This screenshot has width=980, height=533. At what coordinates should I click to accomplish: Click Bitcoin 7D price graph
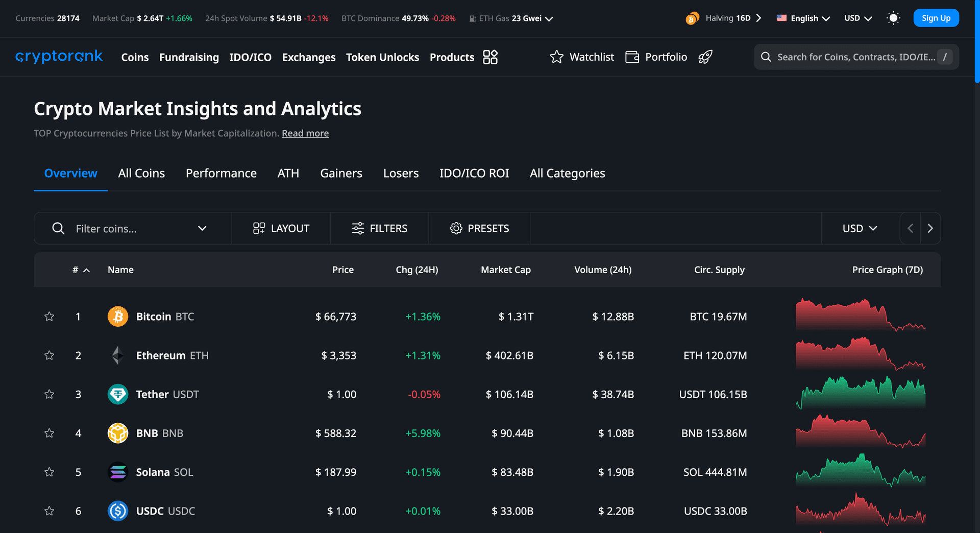pos(861,315)
